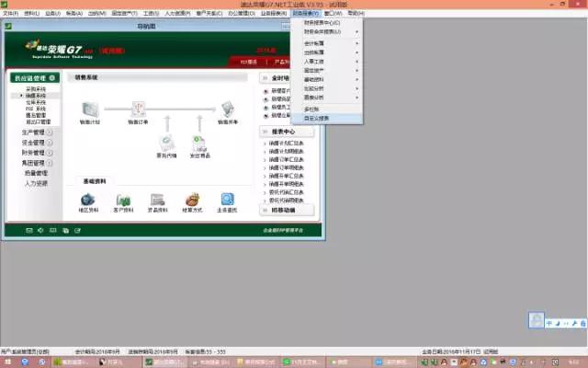Open the Windows Start button
This screenshot has width=588, height=368.
7,362
